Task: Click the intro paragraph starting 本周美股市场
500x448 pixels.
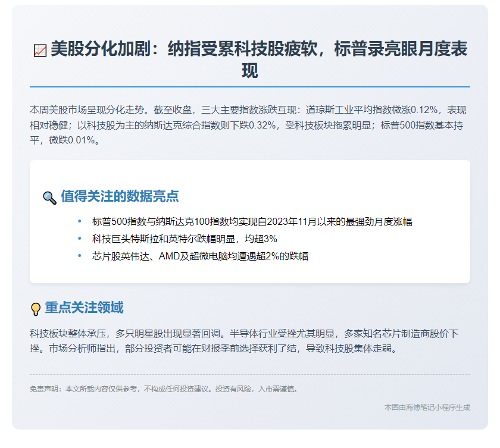Action: 248,125
